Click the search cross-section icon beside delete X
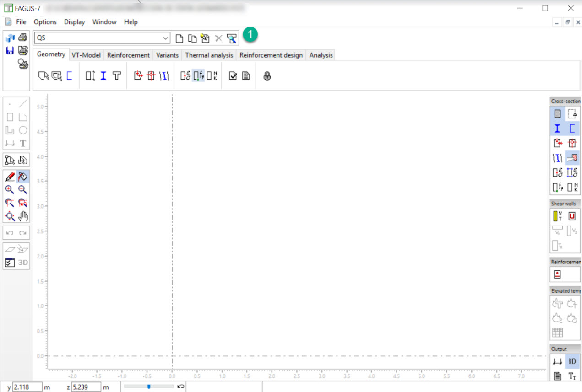Image resolution: width=582 pixels, height=392 pixels. [232, 38]
